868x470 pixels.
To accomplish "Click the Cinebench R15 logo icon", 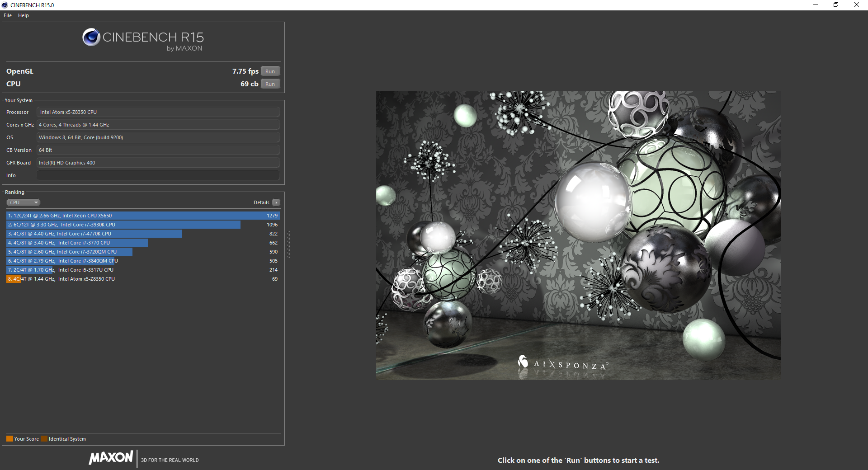I will click(91, 37).
